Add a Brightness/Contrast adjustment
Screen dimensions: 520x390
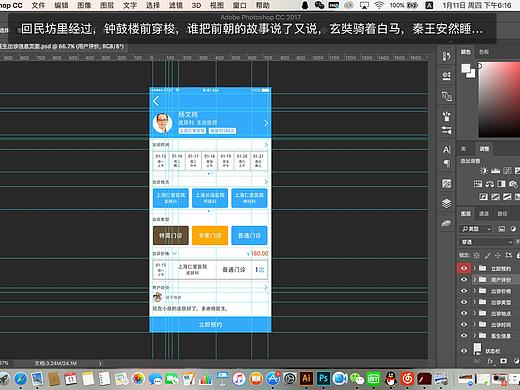tap(483, 171)
